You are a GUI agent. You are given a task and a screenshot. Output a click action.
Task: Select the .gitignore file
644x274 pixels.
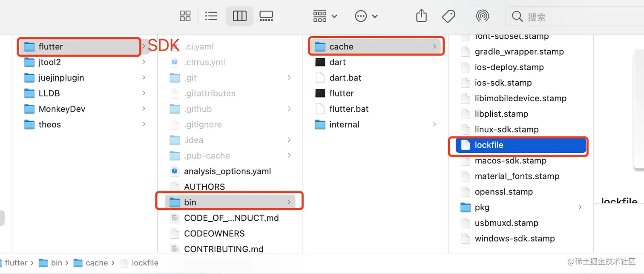click(230, 125)
